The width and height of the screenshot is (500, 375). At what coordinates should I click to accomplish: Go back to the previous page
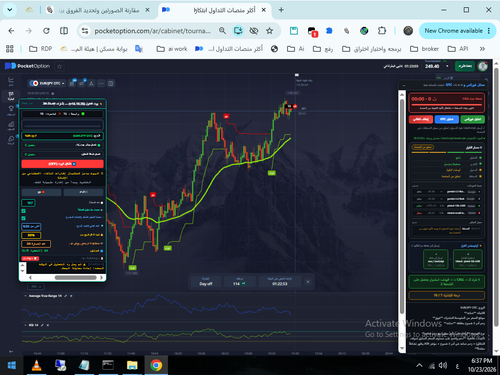[11, 31]
